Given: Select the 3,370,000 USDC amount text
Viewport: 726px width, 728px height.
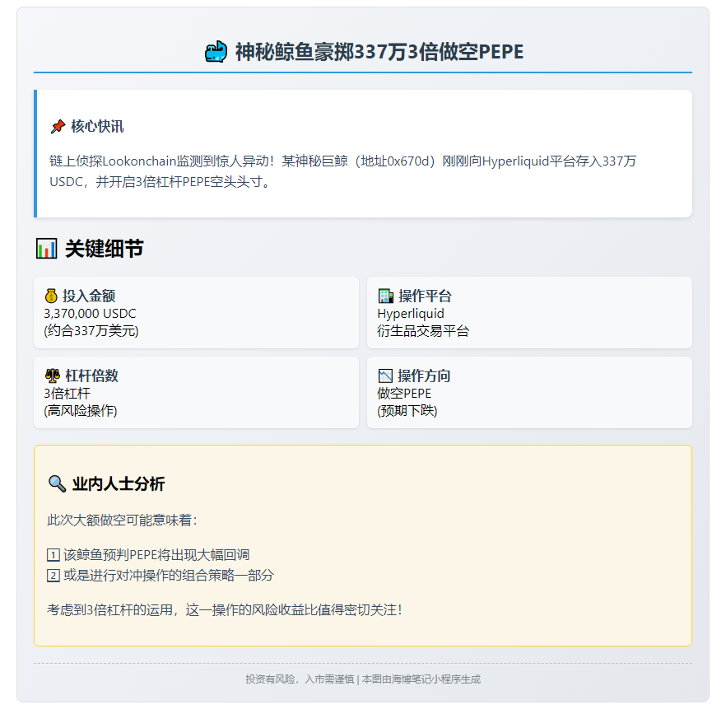Looking at the screenshot, I should (90, 314).
